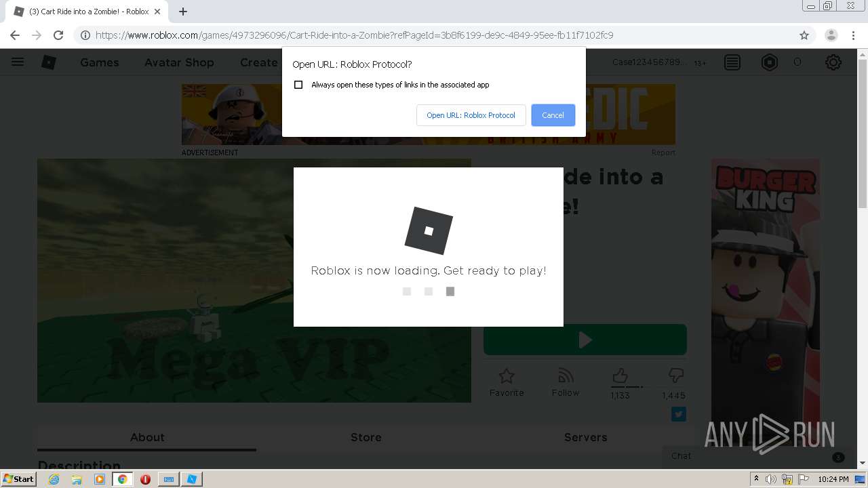Go back in browser history
Image resolution: width=868 pixels, height=488 pixels.
(x=15, y=35)
